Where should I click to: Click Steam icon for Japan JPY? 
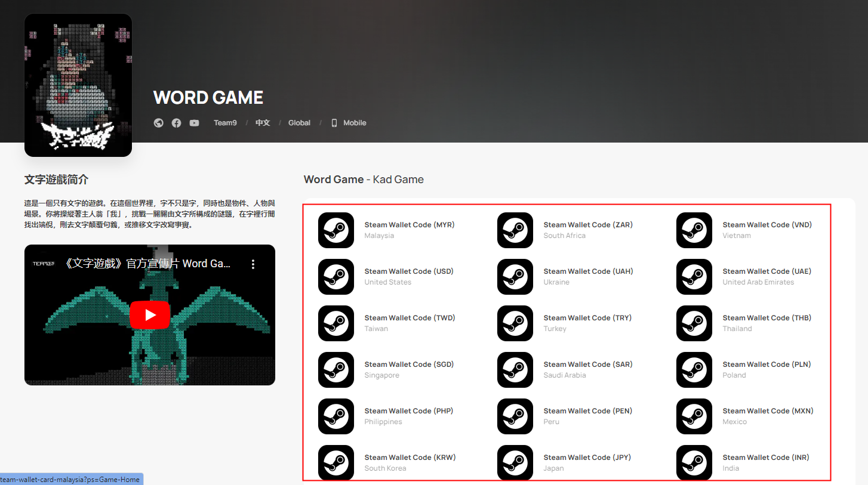tap(515, 462)
